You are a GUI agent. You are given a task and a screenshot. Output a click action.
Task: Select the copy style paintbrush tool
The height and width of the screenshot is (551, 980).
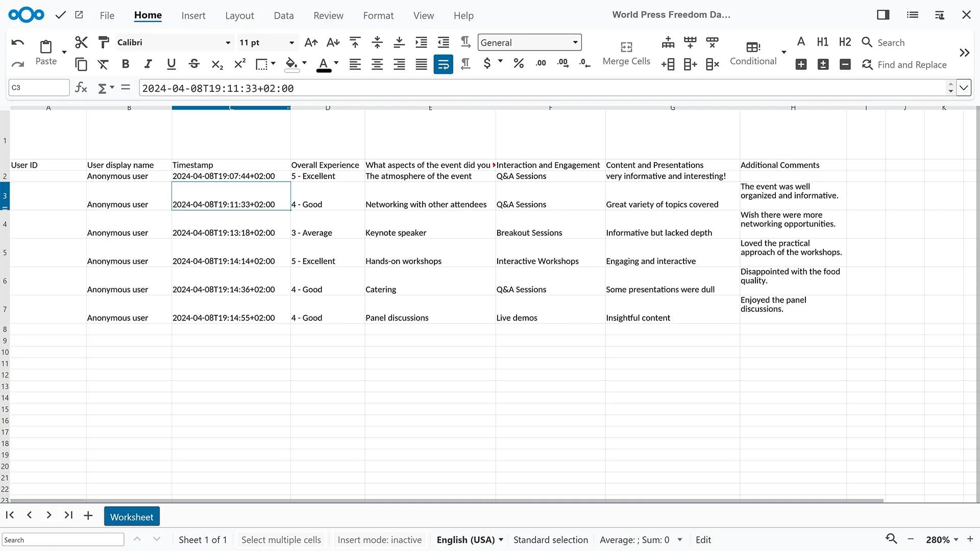pyautogui.click(x=104, y=42)
